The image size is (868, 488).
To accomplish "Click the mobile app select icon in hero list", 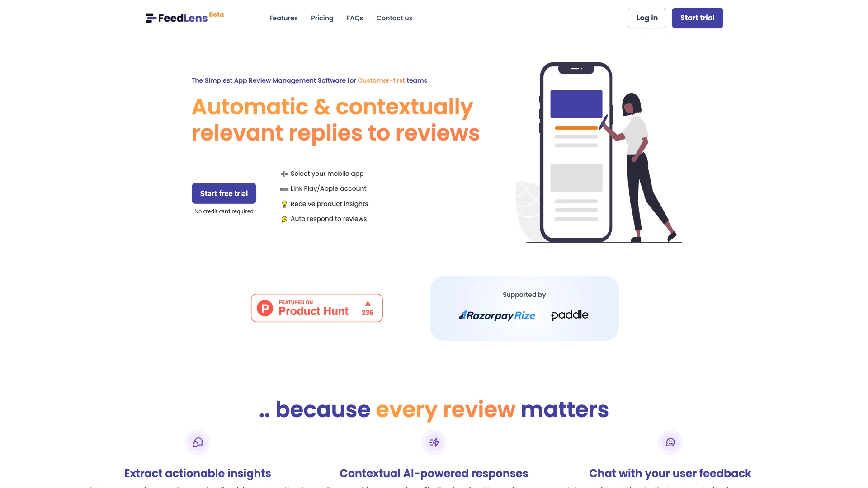I will (x=284, y=174).
